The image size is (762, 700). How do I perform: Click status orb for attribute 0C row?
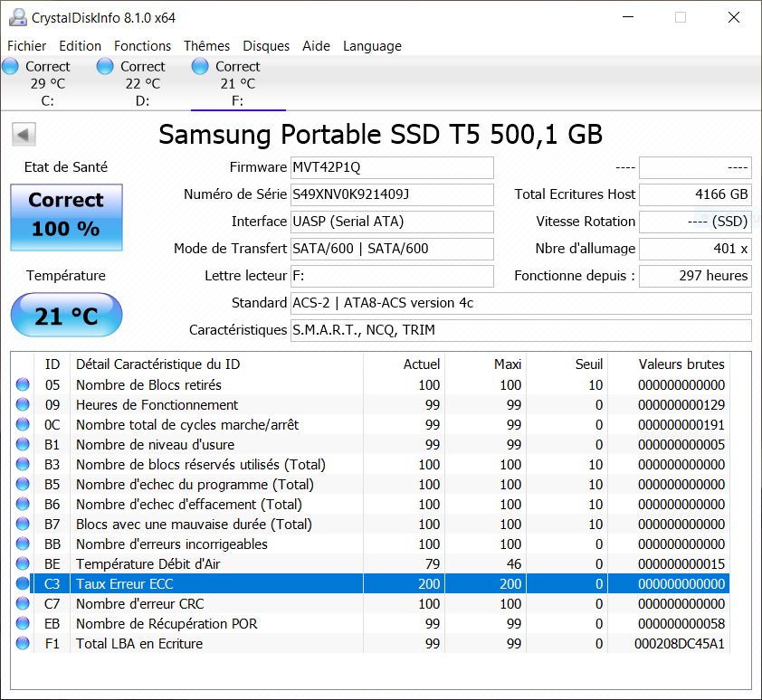click(23, 424)
